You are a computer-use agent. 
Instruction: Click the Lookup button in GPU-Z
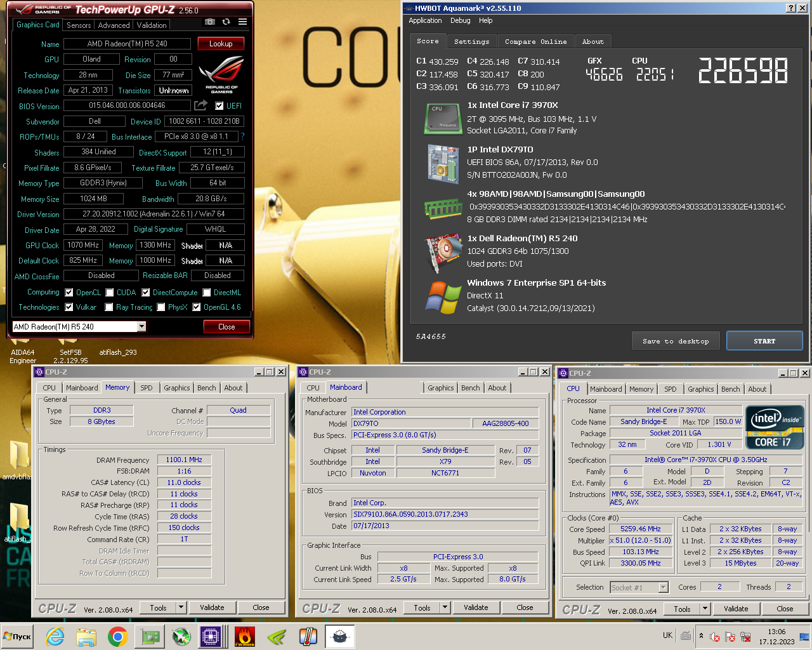(221, 44)
